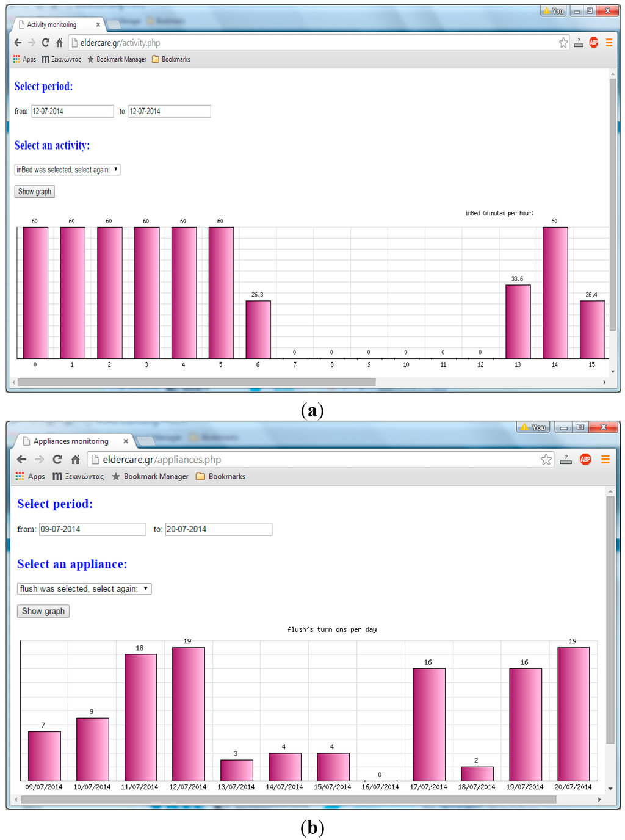625x840 pixels.
Task: Go back in Appliances monitoring window
Action: pos(22,460)
